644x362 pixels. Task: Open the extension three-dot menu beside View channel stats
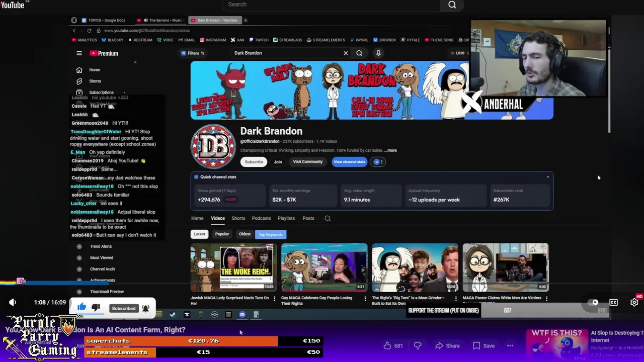coord(381,162)
